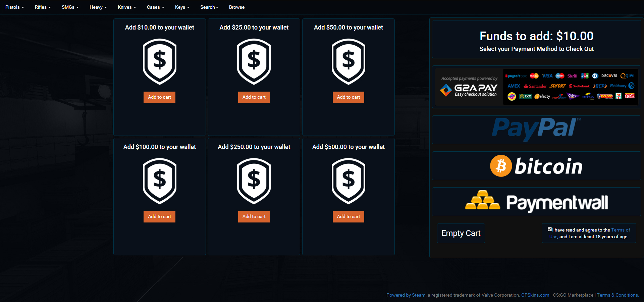Visit the OPSkins.com footer link
Screen dimensions: 644x302
(x=535, y=295)
